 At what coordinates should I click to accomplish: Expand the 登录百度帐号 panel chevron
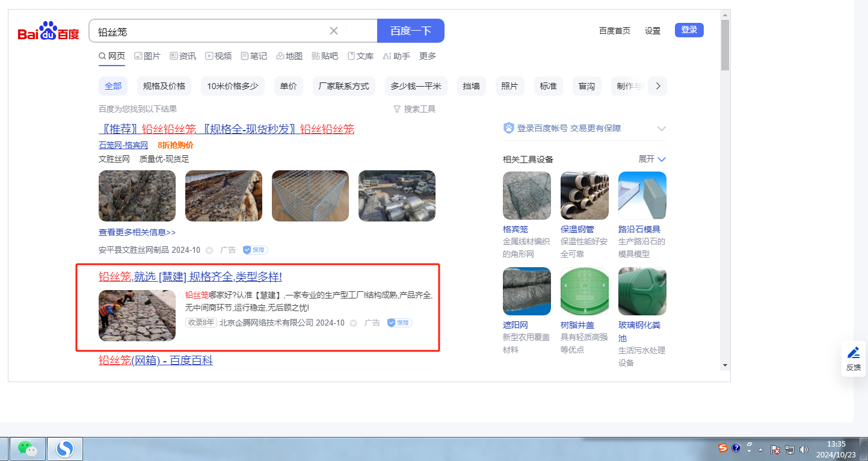[662, 129]
